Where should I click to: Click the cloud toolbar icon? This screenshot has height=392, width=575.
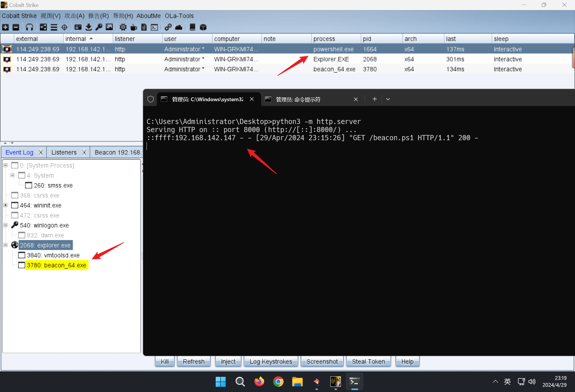[x=179, y=27]
